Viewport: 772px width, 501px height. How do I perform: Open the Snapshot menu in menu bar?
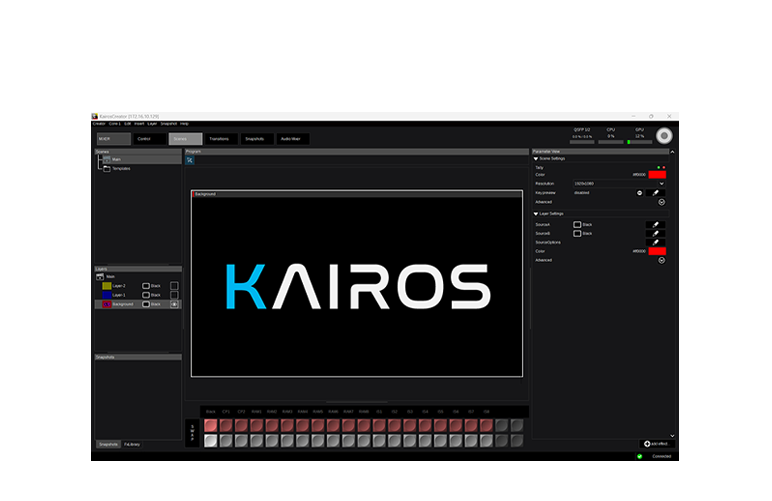168,123
